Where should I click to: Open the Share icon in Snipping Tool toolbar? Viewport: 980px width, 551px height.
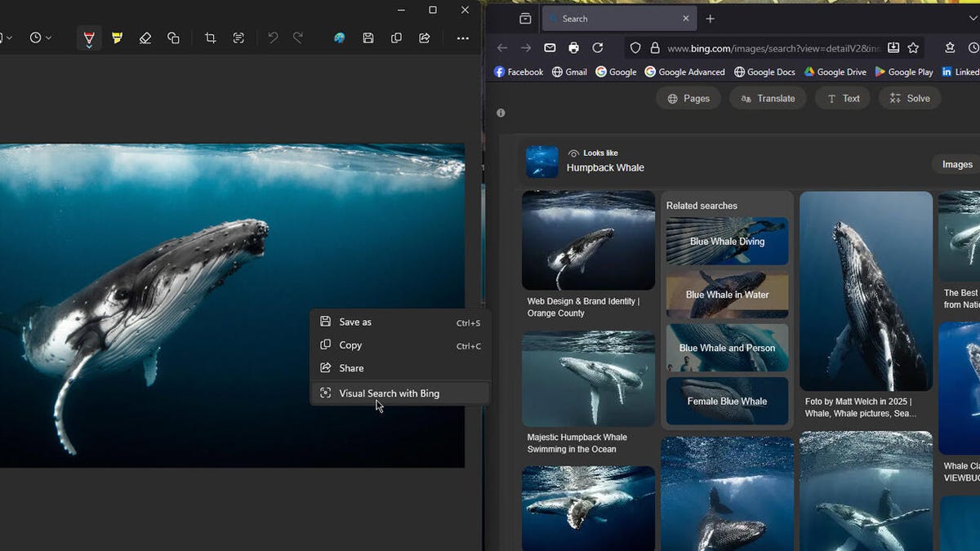coord(425,38)
